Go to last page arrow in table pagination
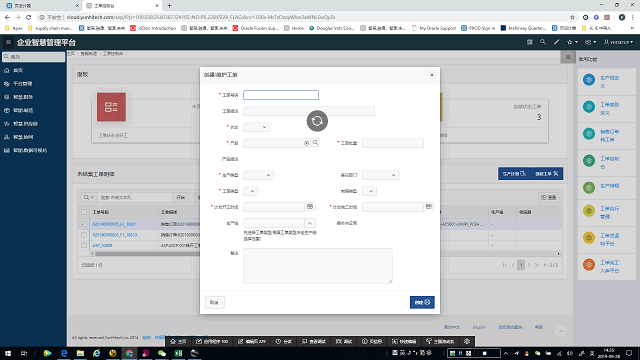 pyautogui.click(x=537, y=265)
